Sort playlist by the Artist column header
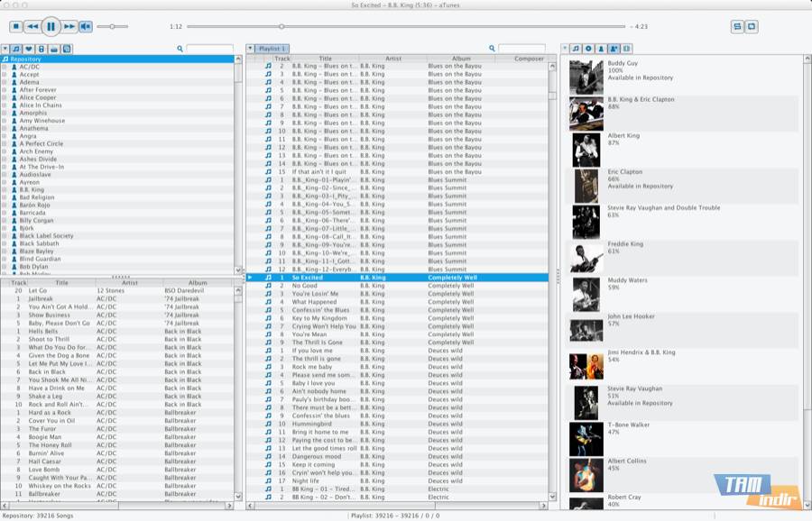Screen dimensions: 812x521 (x=392, y=59)
